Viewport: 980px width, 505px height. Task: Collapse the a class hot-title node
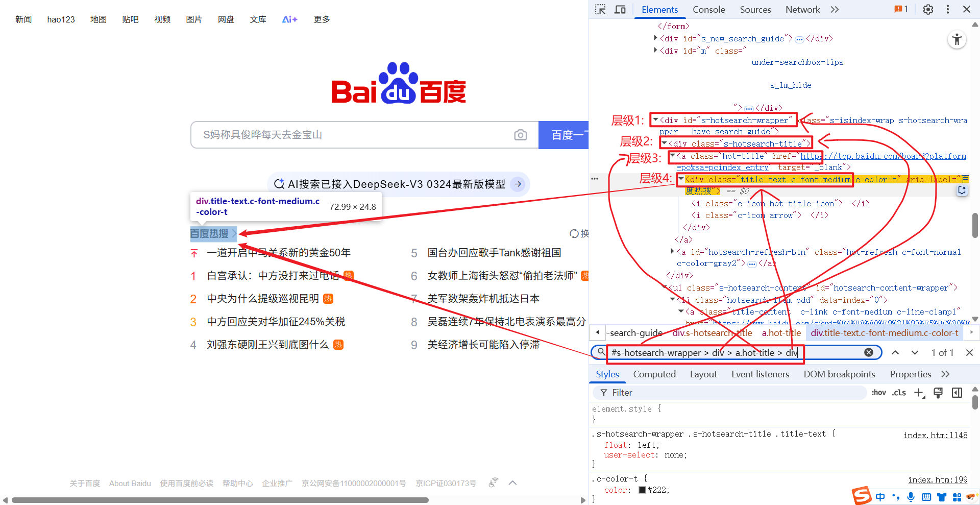tap(673, 156)
